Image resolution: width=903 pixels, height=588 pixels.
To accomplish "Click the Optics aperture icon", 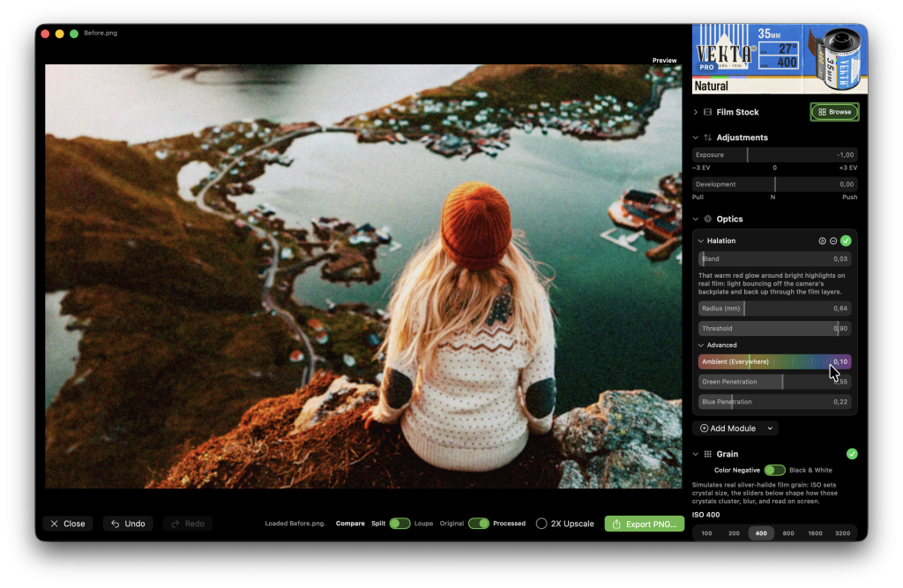I will pyautogui.click(x=708, y=219).
